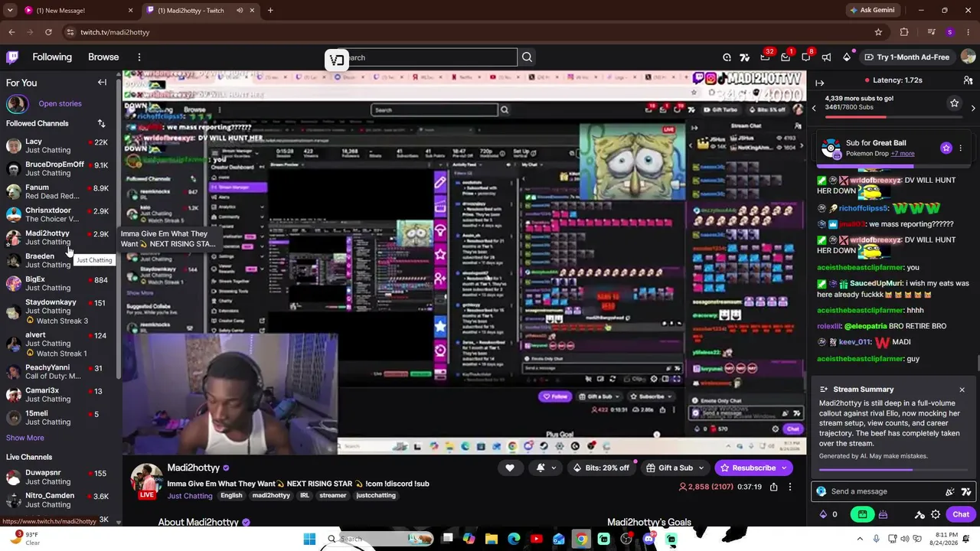This screenshot has height=551, width=980.
Task: Click the Twitch logo home icon
Action: 12,57
